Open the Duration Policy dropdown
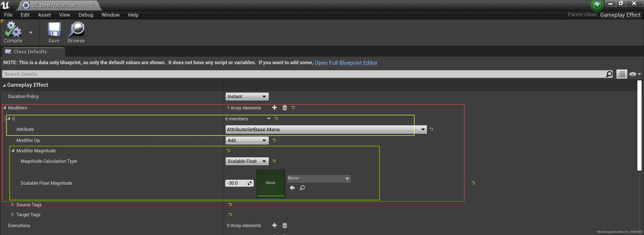Viewport: 644px width, 235px height. point(247,96)
